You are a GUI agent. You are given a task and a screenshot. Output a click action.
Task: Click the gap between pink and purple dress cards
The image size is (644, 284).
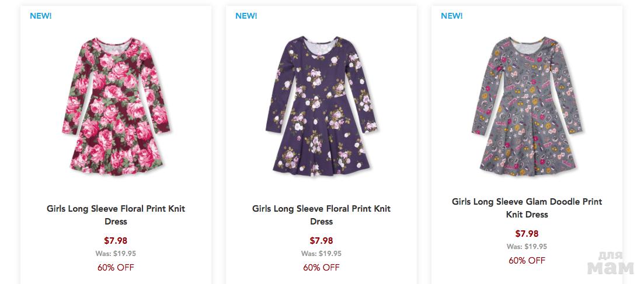coord(219,146)
